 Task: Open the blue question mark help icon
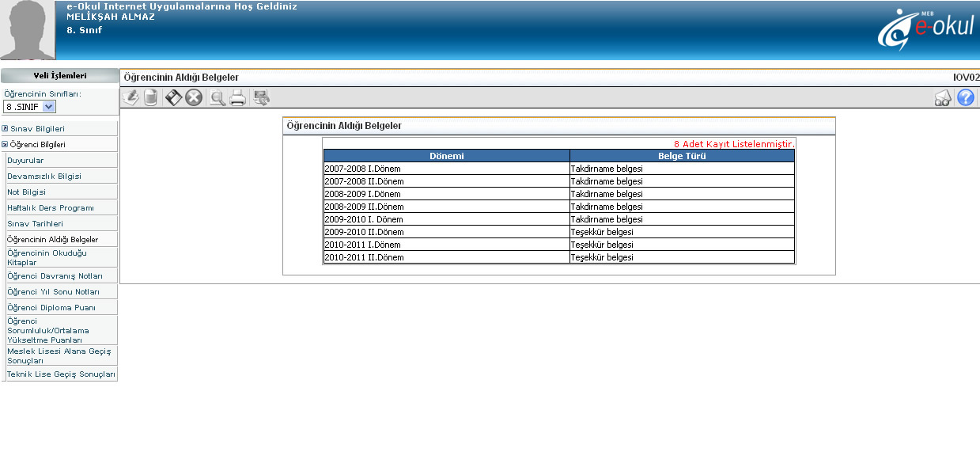point(965,97)
